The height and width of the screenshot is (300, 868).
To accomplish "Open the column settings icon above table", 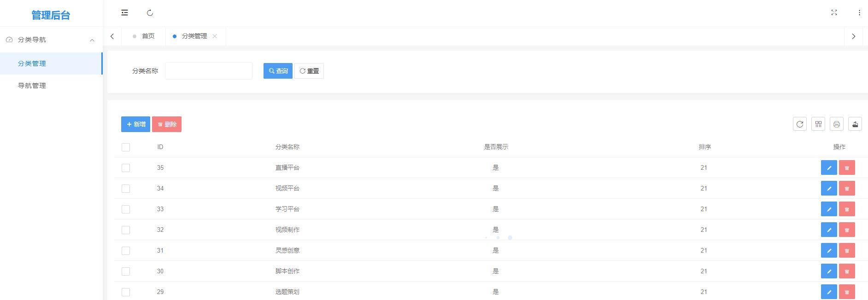I will pyautogui.click(x=818, y=124).
